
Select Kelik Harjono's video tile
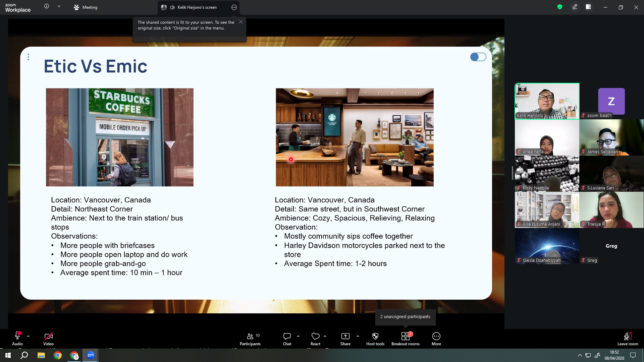click(547, 101)
